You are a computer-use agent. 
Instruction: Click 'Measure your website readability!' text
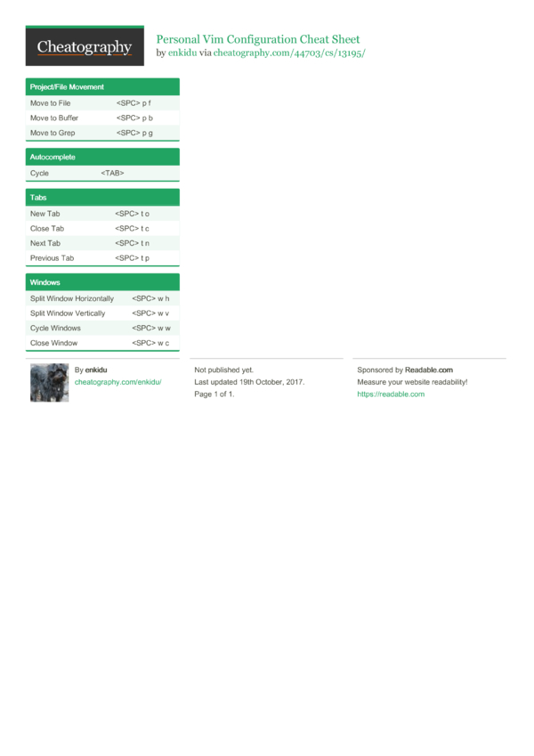(x=412, y=382)
